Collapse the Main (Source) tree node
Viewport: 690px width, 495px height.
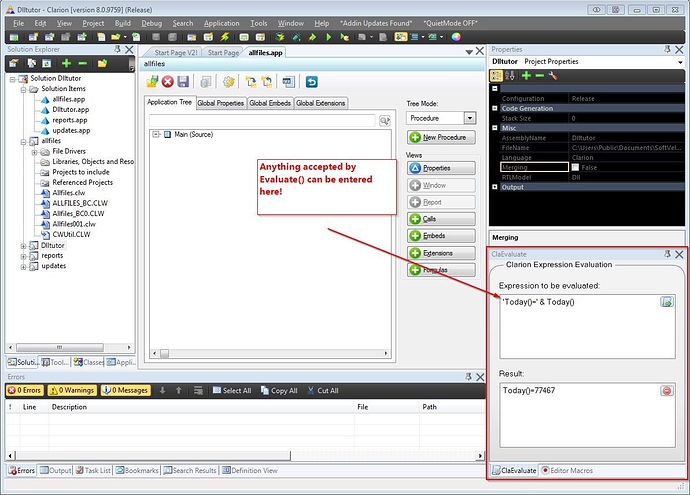click(x=156, y=134)
